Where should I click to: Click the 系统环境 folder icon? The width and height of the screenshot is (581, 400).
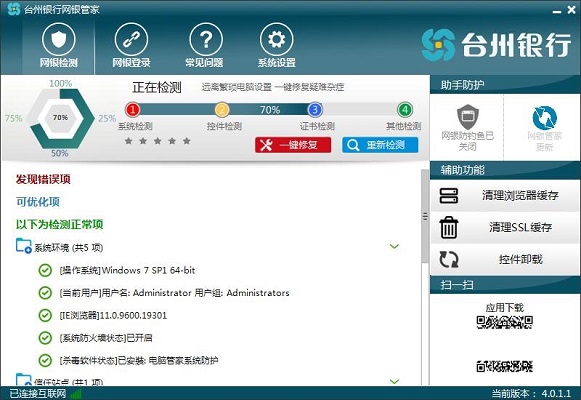(23, 246)
